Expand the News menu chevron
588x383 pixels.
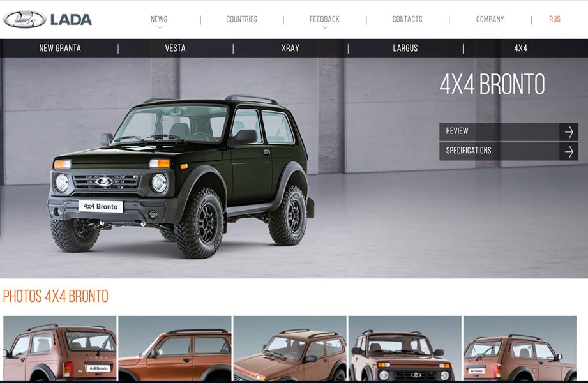pos(160,27)
